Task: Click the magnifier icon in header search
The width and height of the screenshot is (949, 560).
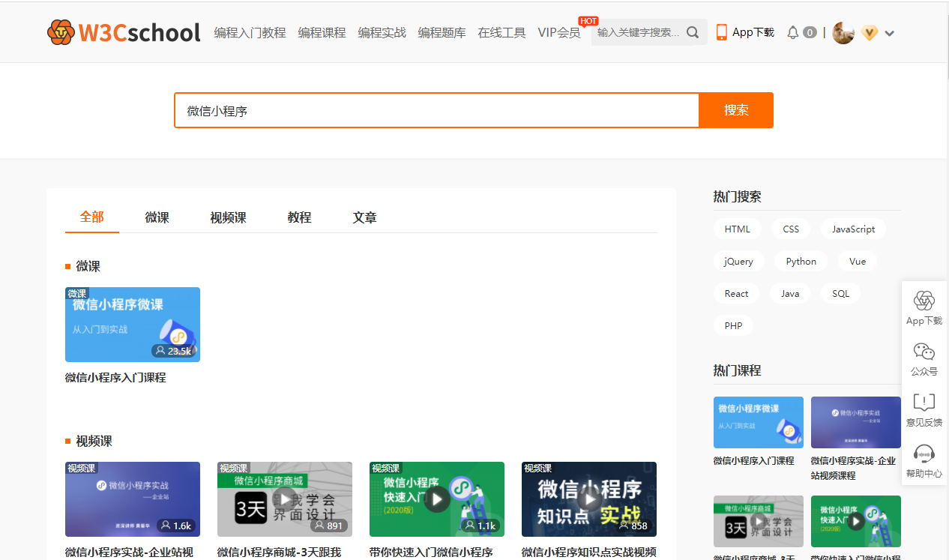Action: 693,32
